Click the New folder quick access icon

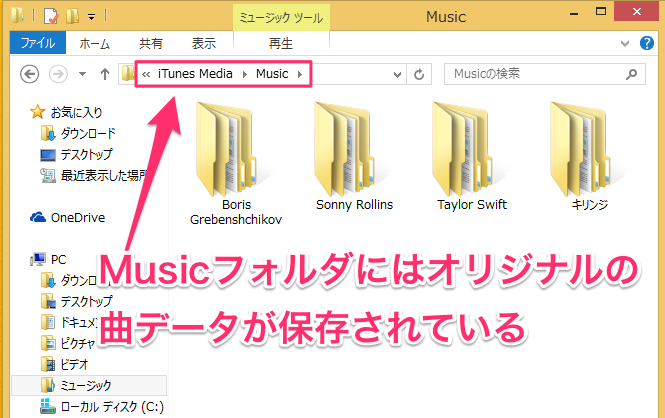click(73, 16)
